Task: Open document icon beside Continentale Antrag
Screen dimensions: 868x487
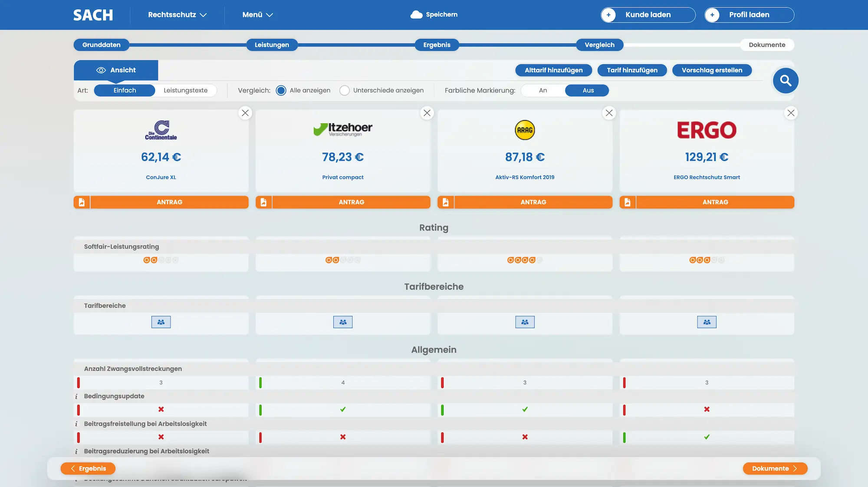Action: click(x=82, y=202)
